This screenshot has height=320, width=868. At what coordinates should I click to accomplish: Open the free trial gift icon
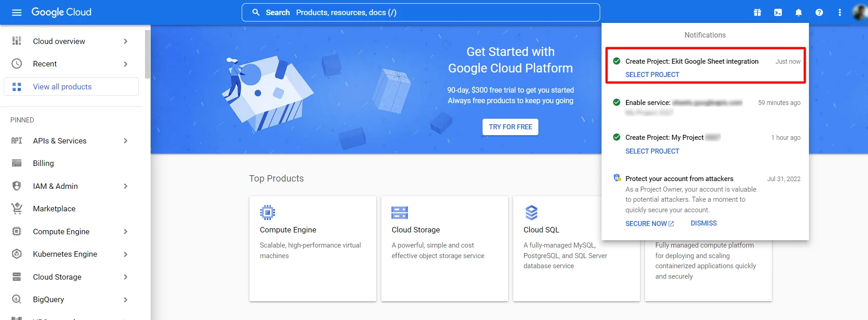click(757, 12)
